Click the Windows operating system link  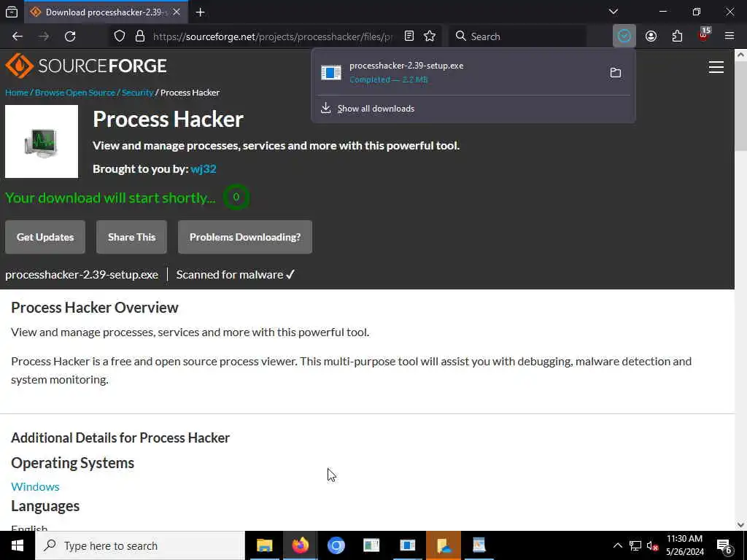35,486
